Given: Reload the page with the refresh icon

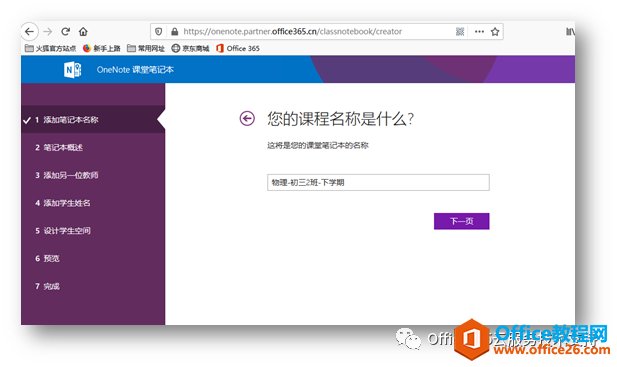Looking at the screenshot, I should (x=65, y=31).
